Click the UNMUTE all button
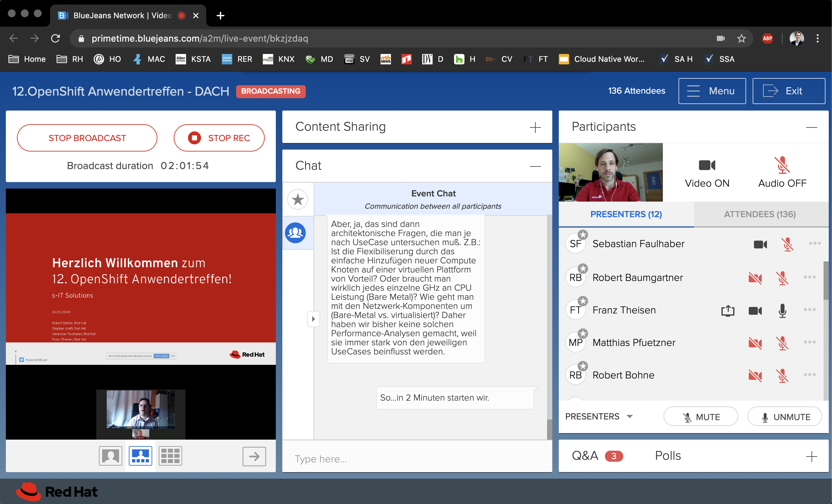The height and width of the screenshot is (504, 832). click(x=785, y=417)
